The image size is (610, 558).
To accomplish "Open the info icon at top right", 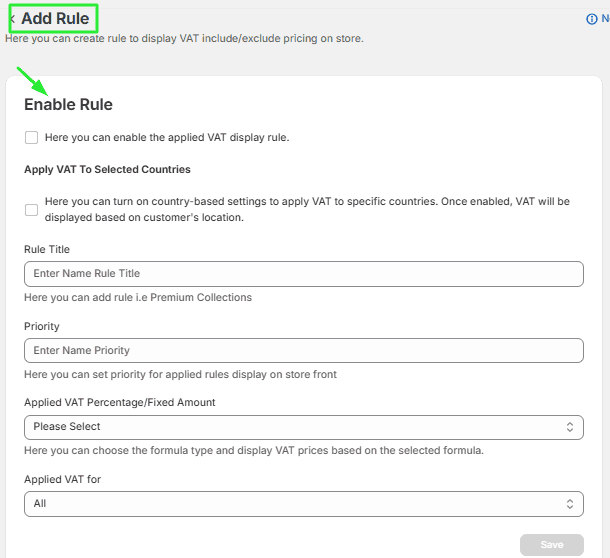I will pyautogui.click(x=591, y=19).
